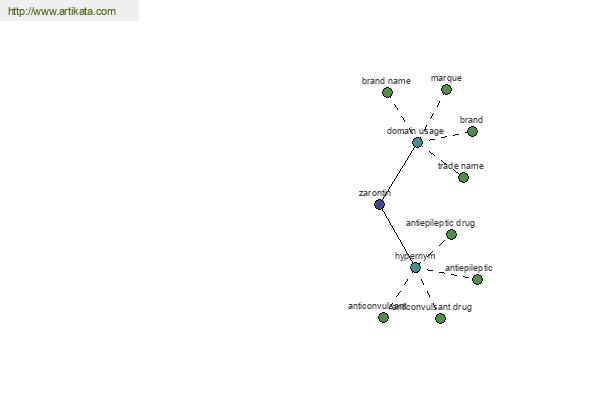Image resolution: width=600 pixels, height=400 pixels.
Task: Click the green brand node circle
Action: [472, 132]
